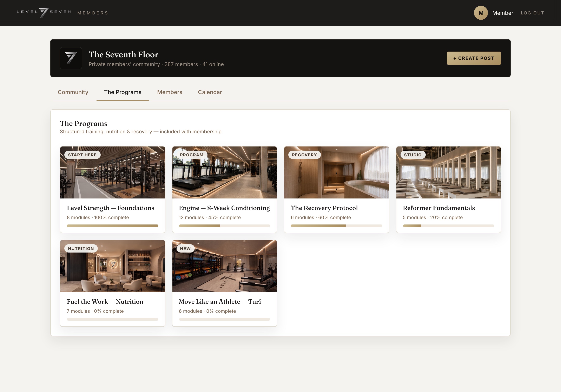Open the M member avatar
Image resolution: width=561 pixels, height=392 pixels.
point(481,13)
